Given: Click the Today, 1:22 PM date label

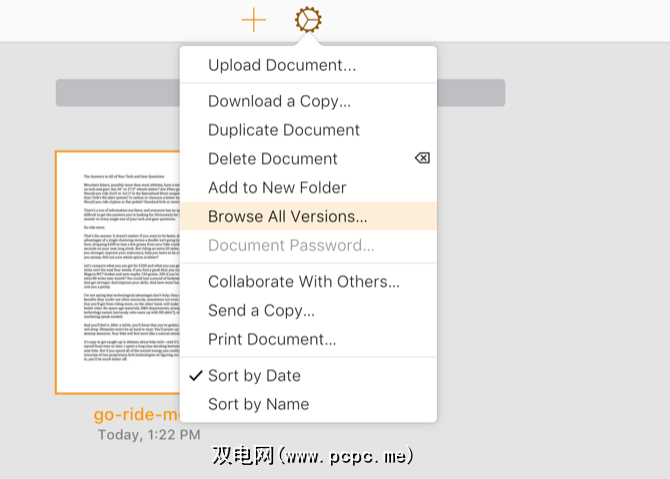Looking at the screenshot, I should point(148,434).
